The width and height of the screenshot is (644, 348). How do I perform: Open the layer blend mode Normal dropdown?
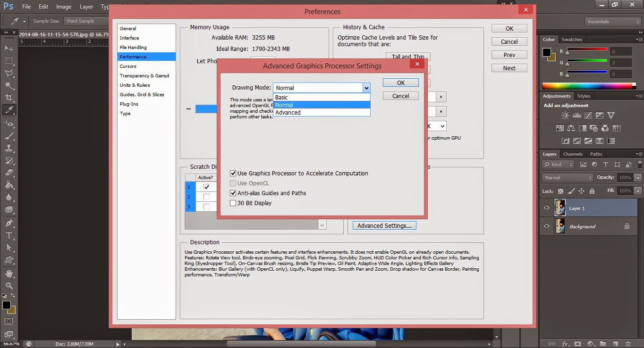tap(568, 178)
